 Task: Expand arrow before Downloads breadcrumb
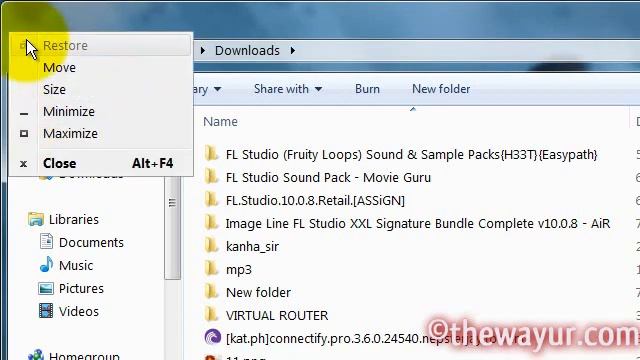[x=203, y=51]
